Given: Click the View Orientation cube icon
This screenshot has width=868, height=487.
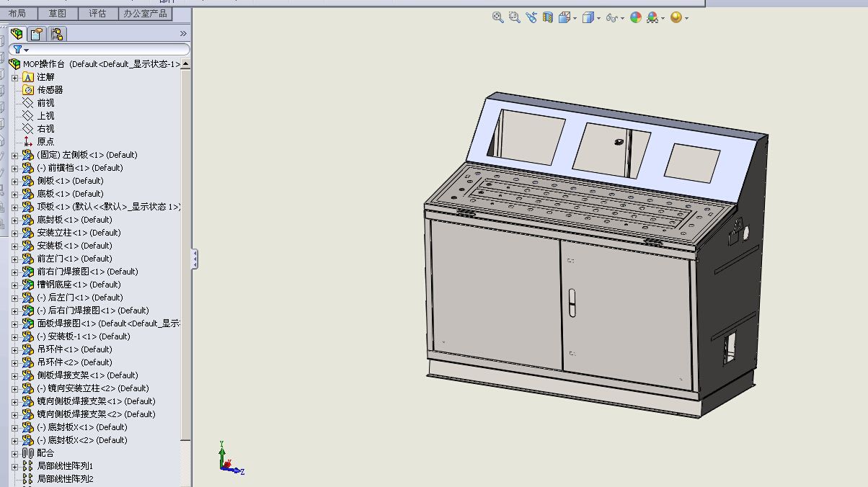Looking at the screenshot, I should (564, 17).
